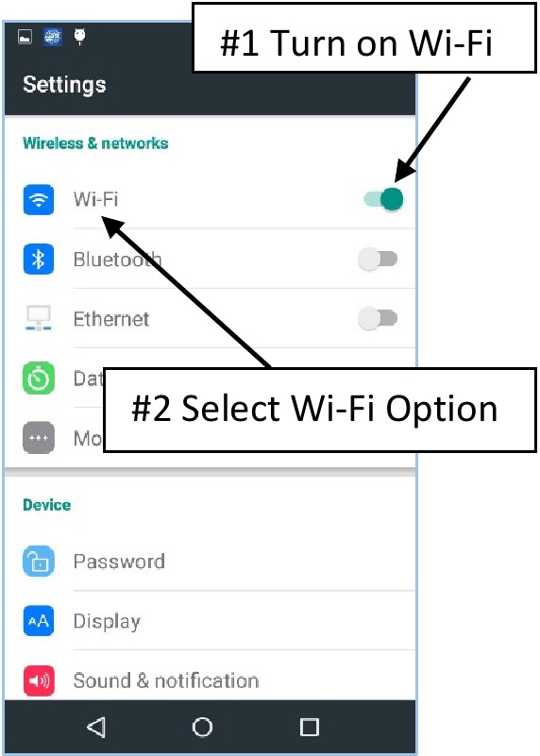This screenshot has width=540, height=756.
Task: Tap the blue Wi-Fi icon
Action: click(x=39, y=199)
